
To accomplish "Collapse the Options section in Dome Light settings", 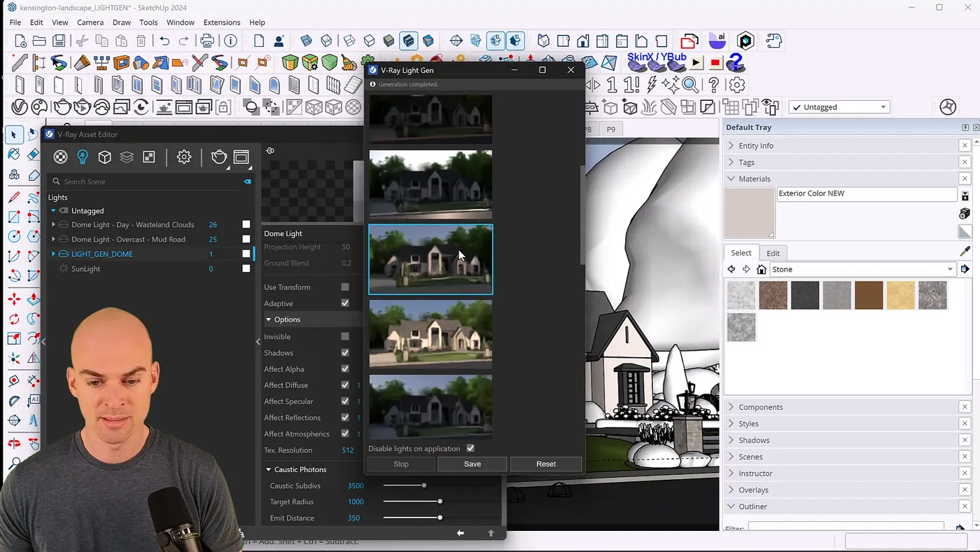I will pos(268,319).
